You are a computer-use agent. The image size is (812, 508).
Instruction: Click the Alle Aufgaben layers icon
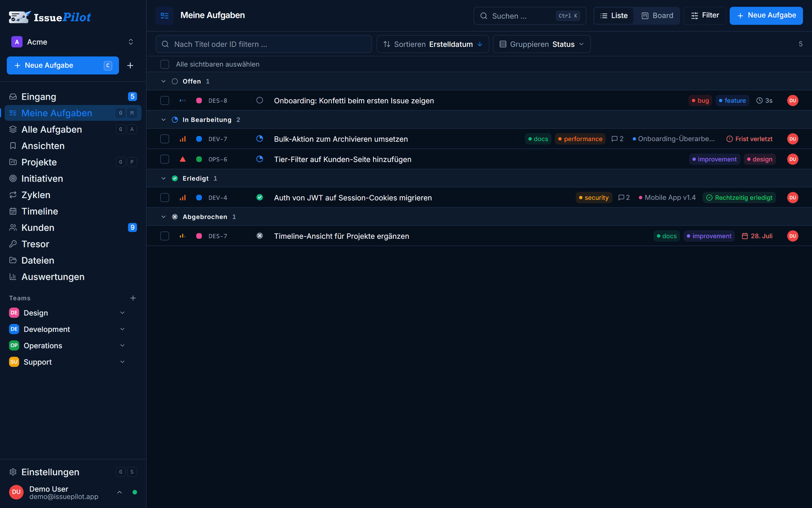point(13,130)
